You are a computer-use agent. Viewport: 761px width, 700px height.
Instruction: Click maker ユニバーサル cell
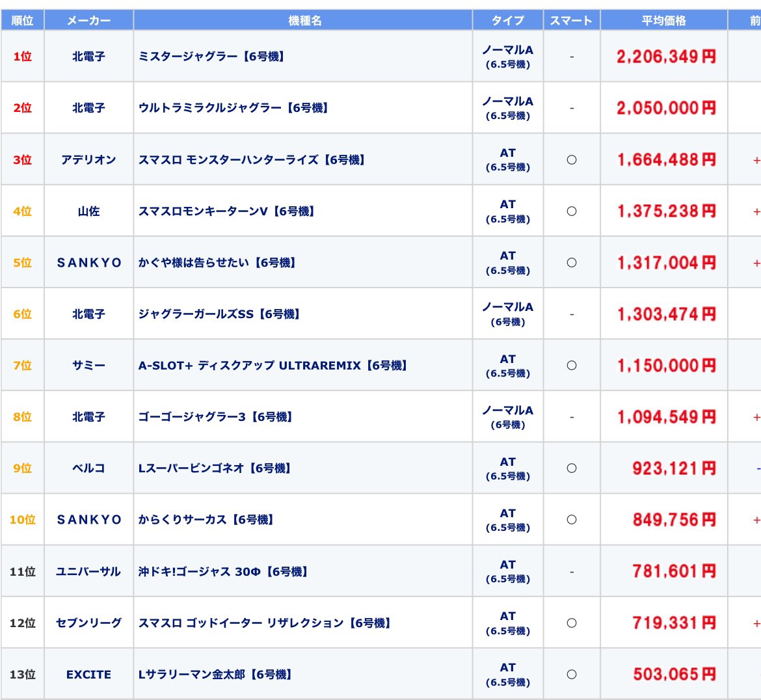[89, 572]
